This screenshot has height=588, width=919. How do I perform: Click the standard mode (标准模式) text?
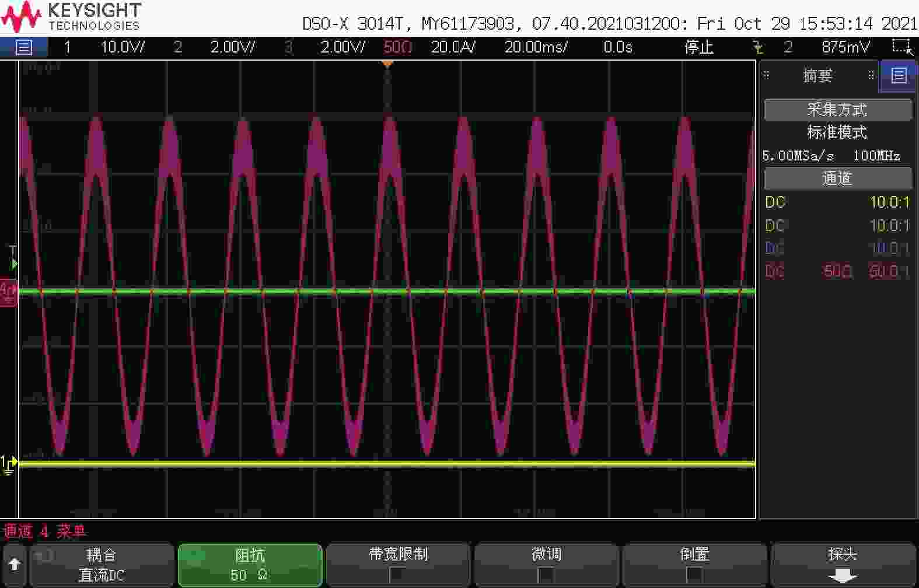837,132
